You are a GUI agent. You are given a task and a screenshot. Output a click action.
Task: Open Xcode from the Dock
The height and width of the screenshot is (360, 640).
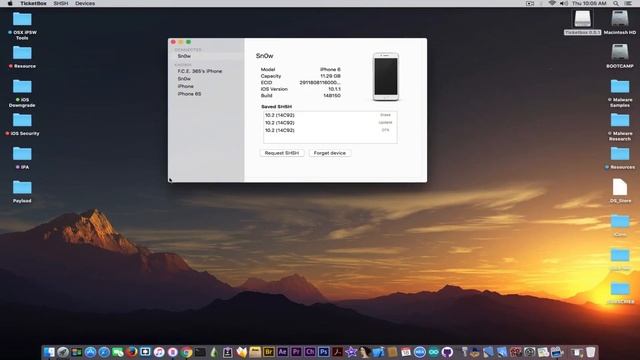(x=378, y=352)
